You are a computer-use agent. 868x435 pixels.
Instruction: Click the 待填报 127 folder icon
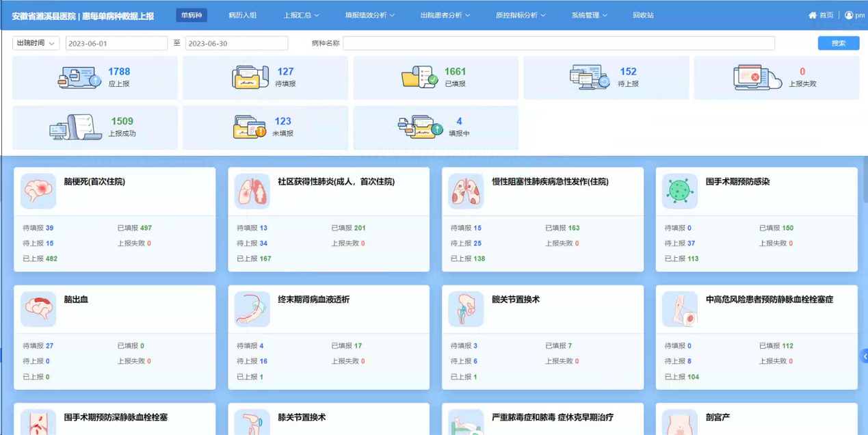point(250,77)
